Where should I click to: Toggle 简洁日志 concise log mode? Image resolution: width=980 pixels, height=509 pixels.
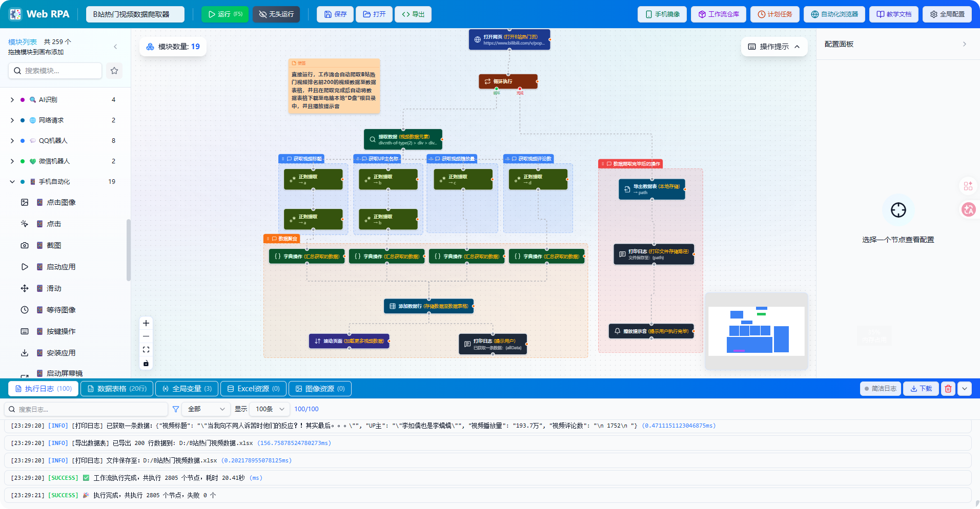tap(881, 389)
